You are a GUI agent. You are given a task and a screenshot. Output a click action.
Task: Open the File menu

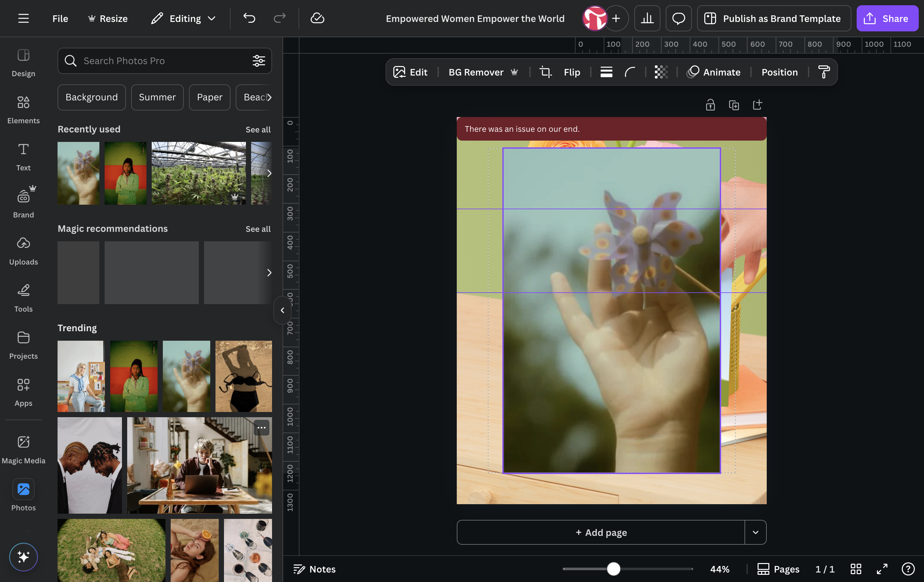(x=60, y=18)
